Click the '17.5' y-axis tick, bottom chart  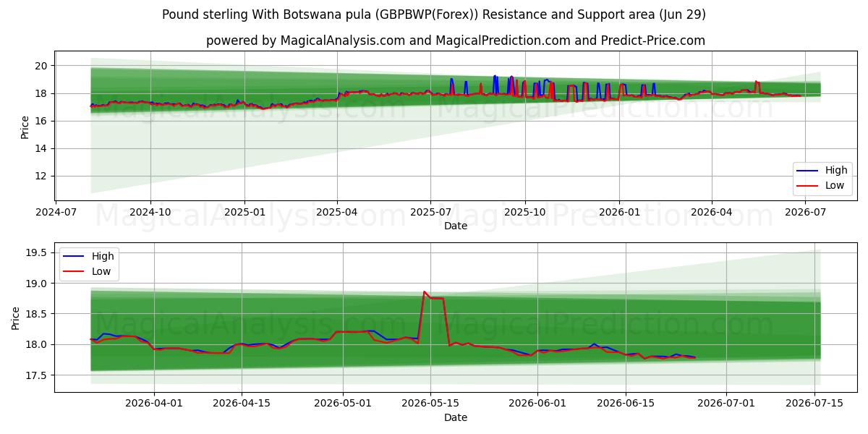point(38,375)
